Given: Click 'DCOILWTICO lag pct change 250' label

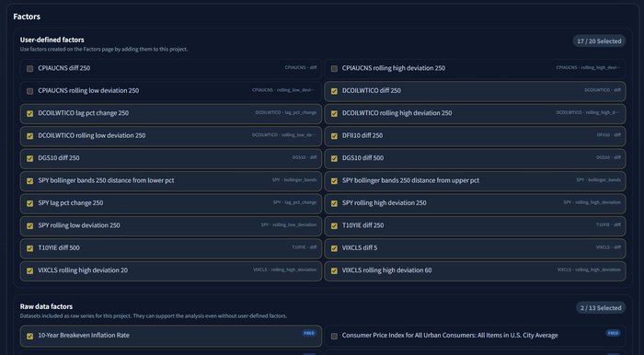Looking at the screenshot, I should 84,113.
